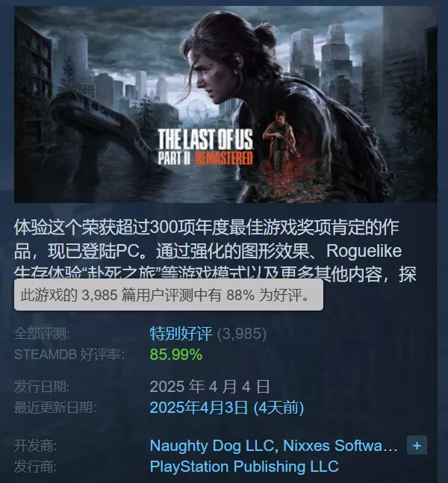Expand the developer list with the plus button

(x=417, y=445)
